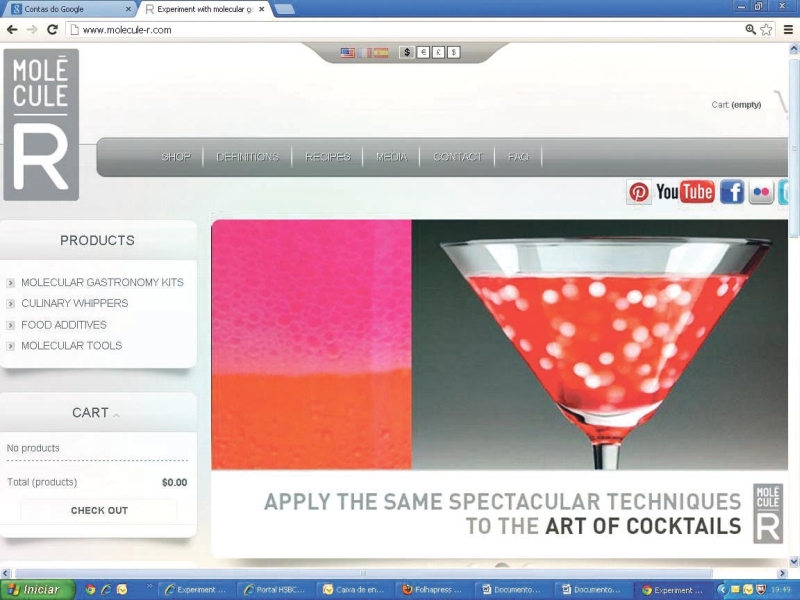The image size is (800, 600).
Task: Switch to the Contas do Google tab
Action: (65, 9)
